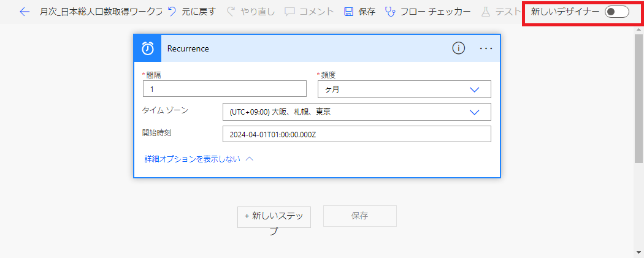Click the floppy disk save icon
Screen dimensions: 644x258
[x=348, y=12]
